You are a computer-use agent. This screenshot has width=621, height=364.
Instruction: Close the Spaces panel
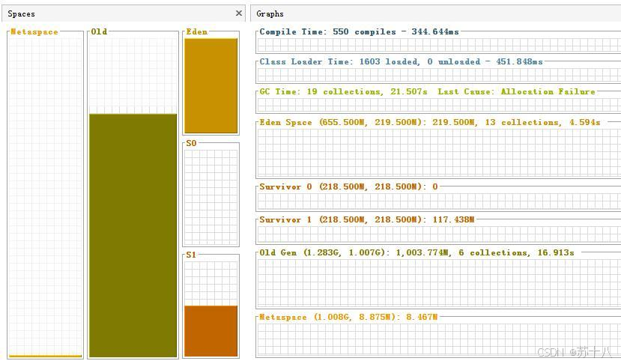coord(239,13)
